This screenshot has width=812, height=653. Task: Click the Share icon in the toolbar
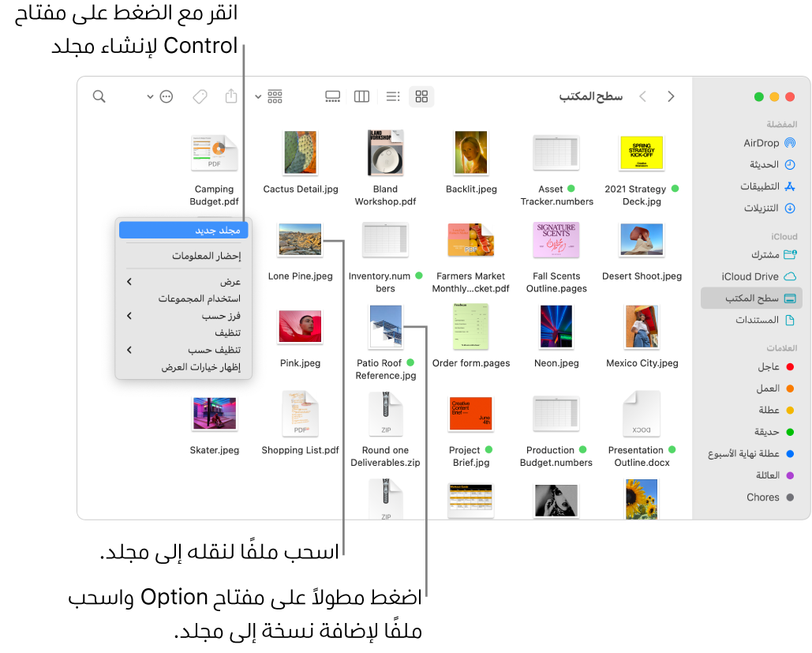(x=230, y=96)
